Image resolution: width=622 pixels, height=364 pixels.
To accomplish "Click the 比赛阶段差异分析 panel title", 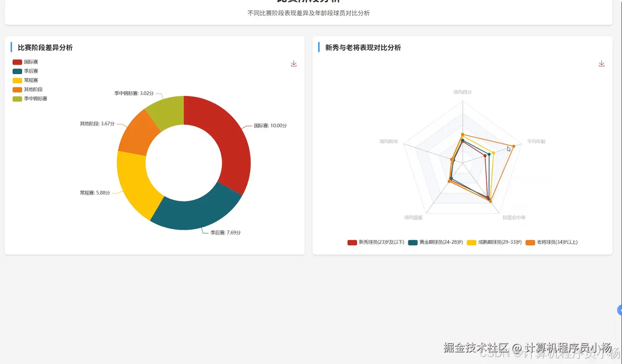I will [x=45, y=48].
